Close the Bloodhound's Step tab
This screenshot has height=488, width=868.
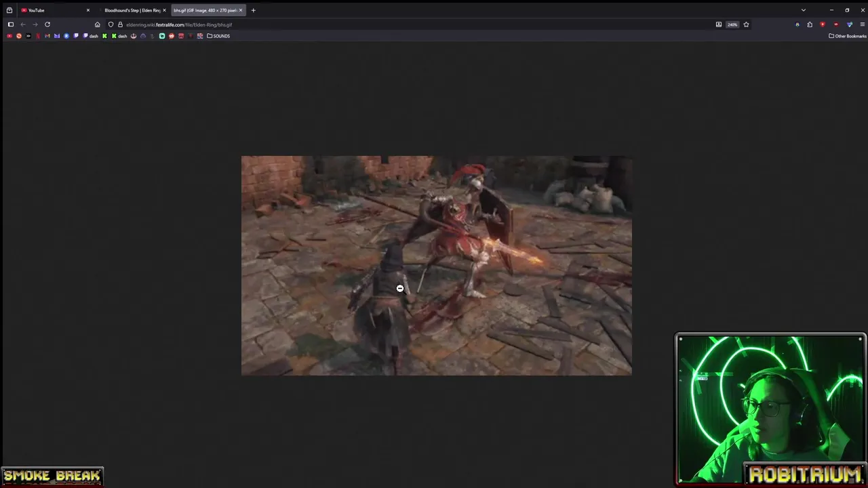[x=164, y=10]
